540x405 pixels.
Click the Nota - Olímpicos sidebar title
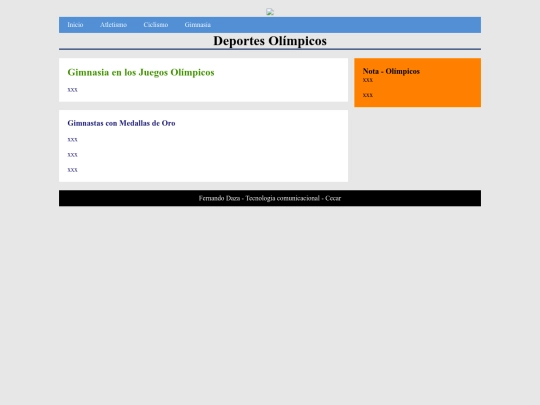point(391,71)
